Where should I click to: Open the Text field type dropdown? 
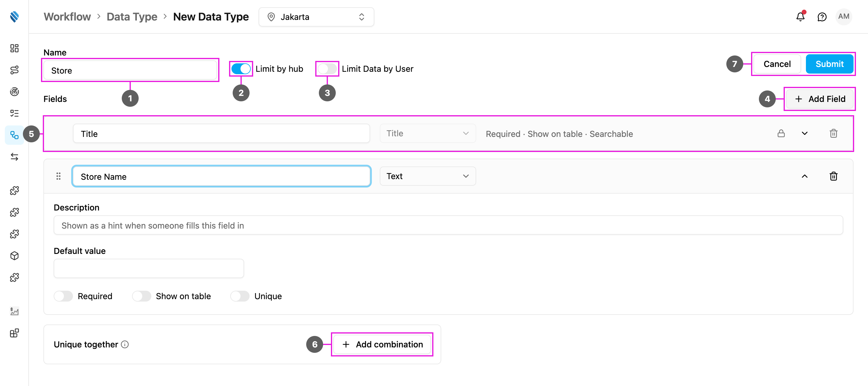point(428,176)
